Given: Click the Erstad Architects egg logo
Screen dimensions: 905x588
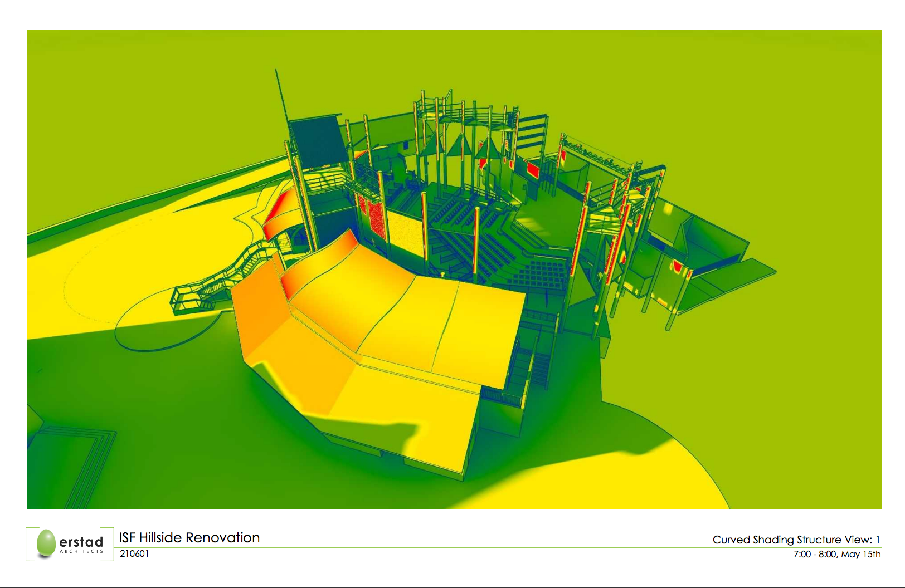Looking at the screenshot, I should 46,543.
